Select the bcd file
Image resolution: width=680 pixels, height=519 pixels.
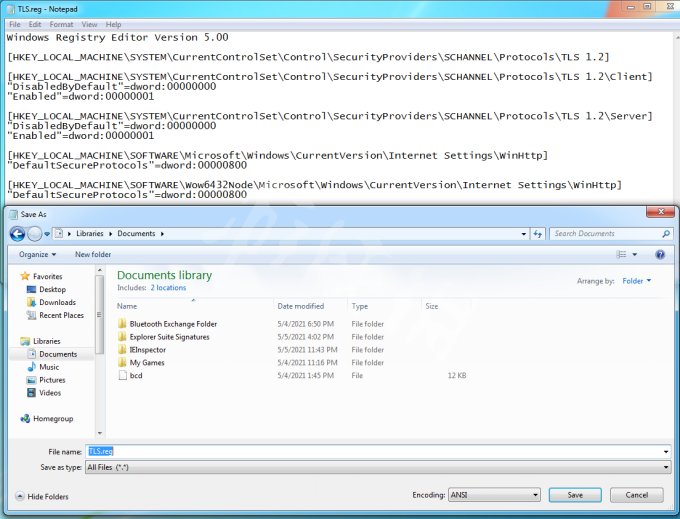135,375
